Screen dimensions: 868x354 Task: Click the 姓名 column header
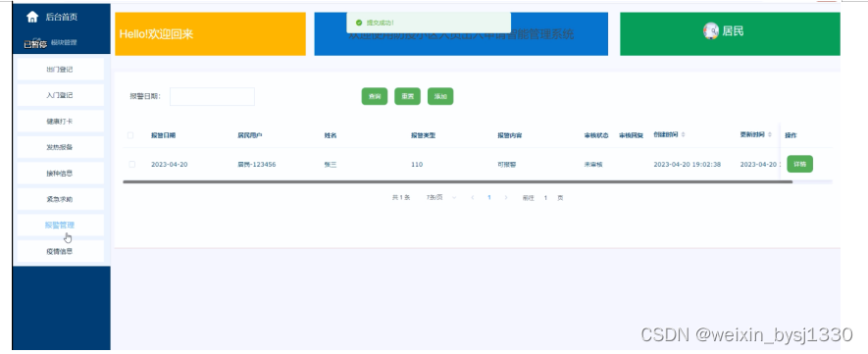point(331,135)
